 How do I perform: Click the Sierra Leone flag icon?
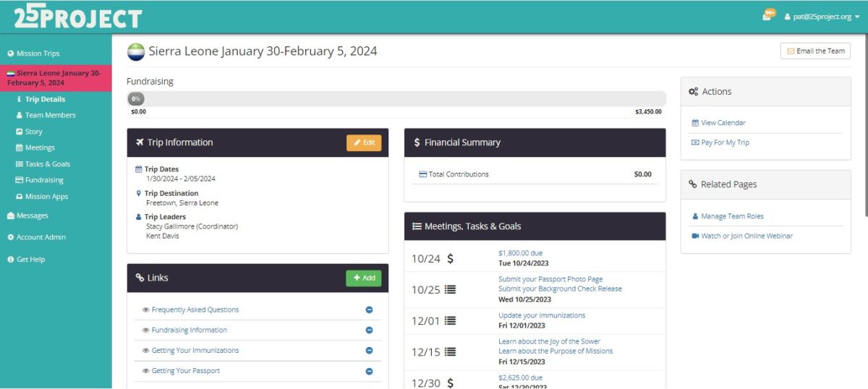(x=135, y=52)
